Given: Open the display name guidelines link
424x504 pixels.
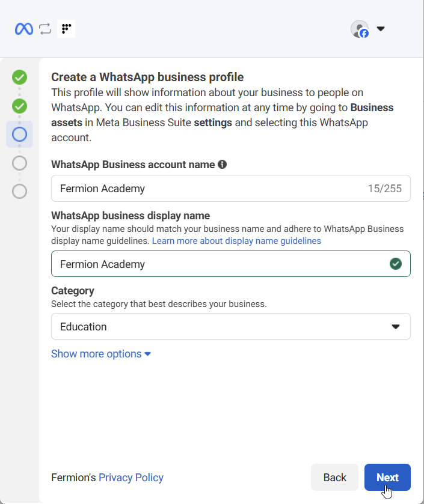Looking at the screenshot, I should pos(236,241).
